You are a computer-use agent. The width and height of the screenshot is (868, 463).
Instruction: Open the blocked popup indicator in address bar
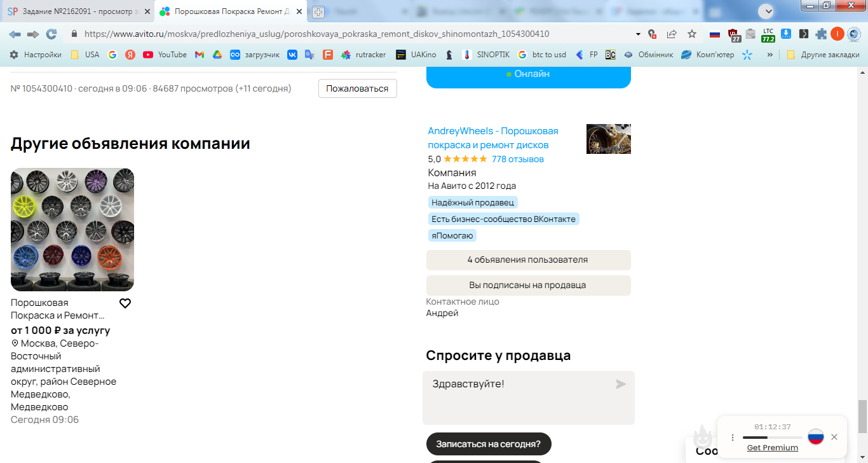[x=652, y=34]
